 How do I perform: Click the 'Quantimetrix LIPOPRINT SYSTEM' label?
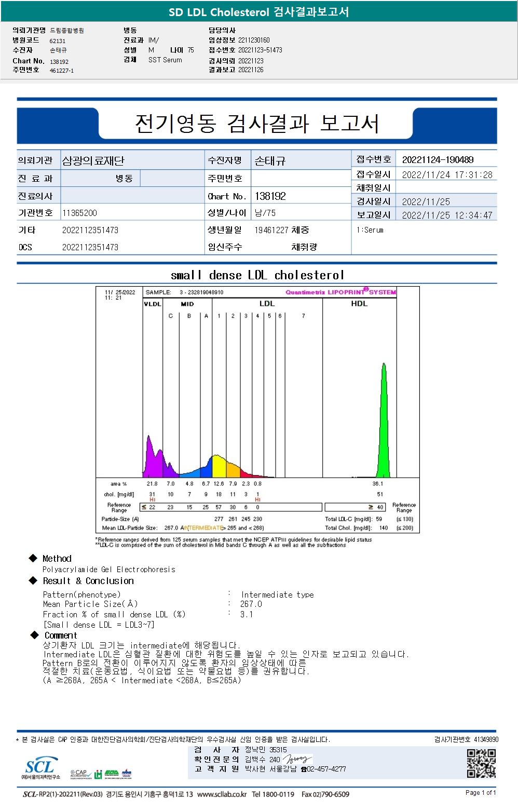[x=341, y=292]
